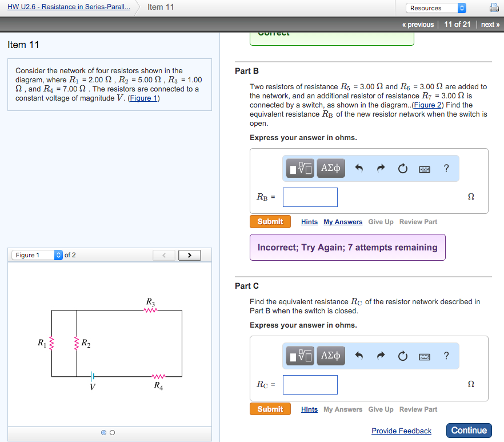Screen dimensions: 504x442
Task: Submit the Part B answer
Action: click(270, 221)
